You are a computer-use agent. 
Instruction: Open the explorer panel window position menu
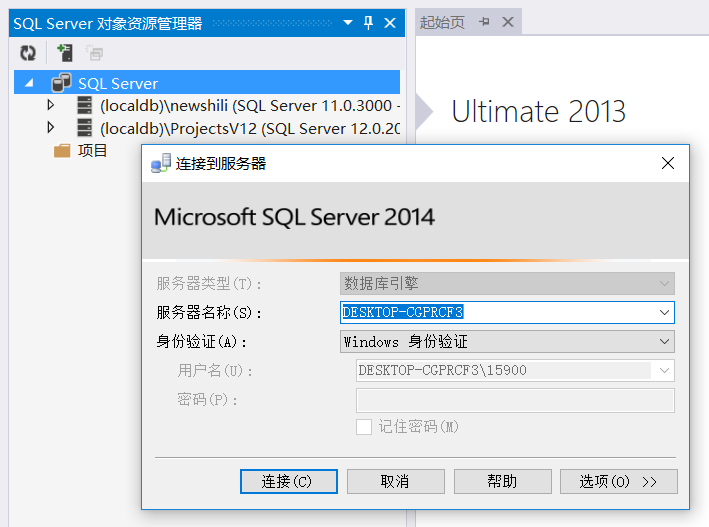pos(348,22)
